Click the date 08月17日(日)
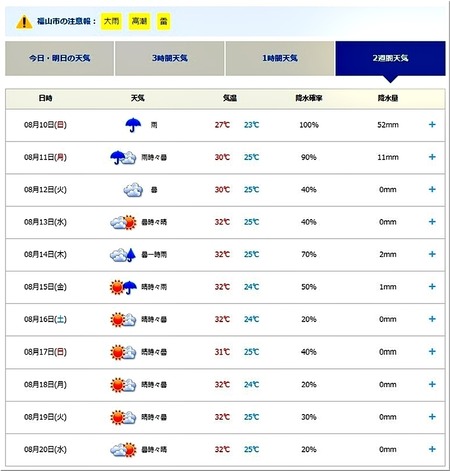Viewport: 450px width, 471px height. pos(45,352)
